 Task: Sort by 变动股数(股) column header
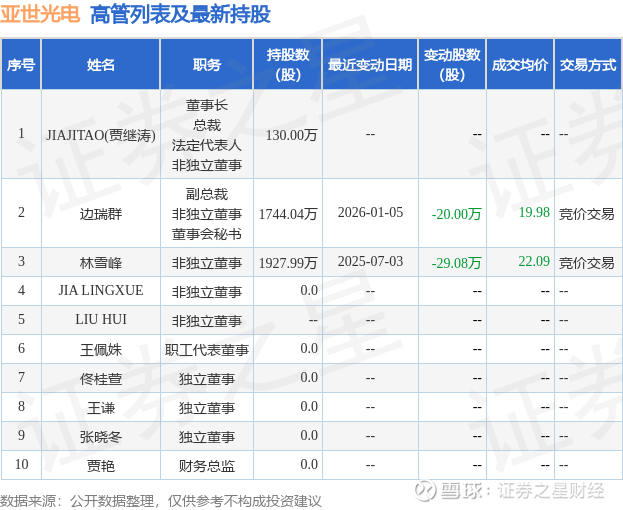(x=452, y=65)
